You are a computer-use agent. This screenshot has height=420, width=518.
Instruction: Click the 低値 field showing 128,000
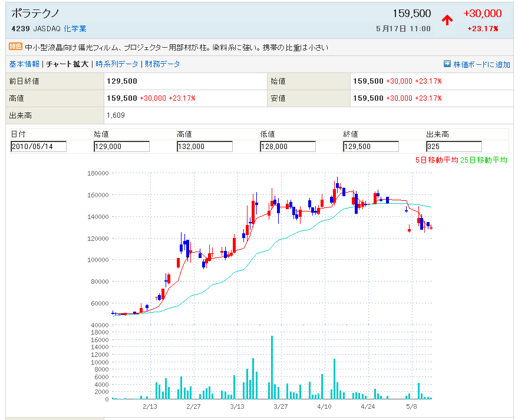click(288, 147)
